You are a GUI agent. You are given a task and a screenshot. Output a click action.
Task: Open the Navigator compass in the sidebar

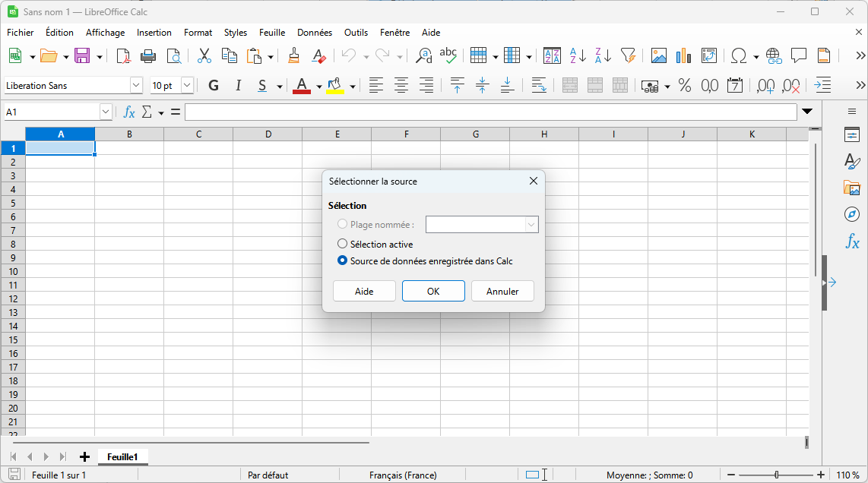852,214
